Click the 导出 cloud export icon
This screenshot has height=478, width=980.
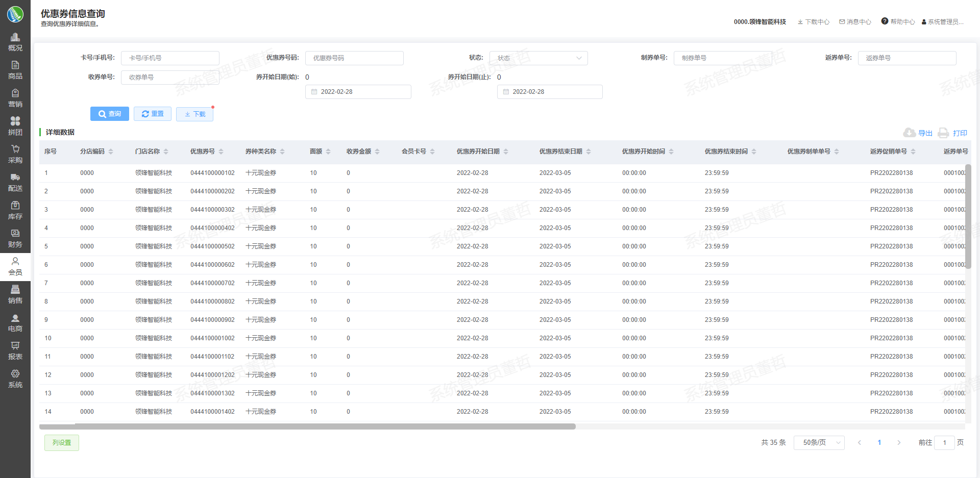tap(909, 133)
